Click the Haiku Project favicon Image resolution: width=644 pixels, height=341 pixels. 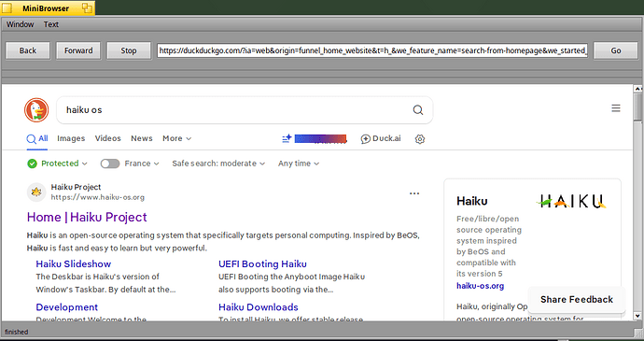click(x=36, y=192)
